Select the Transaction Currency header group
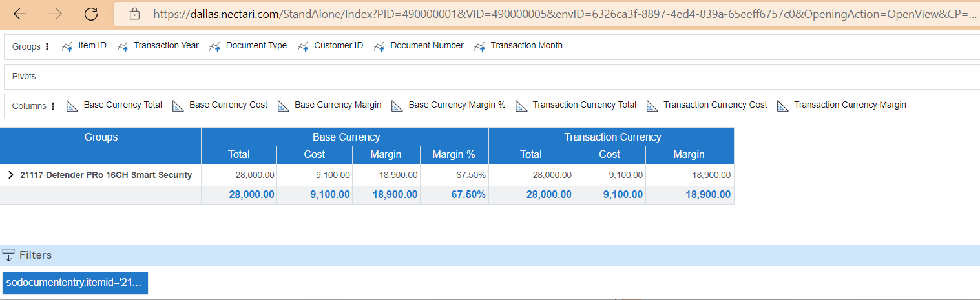The image size is (980, 300). (612, 137)
